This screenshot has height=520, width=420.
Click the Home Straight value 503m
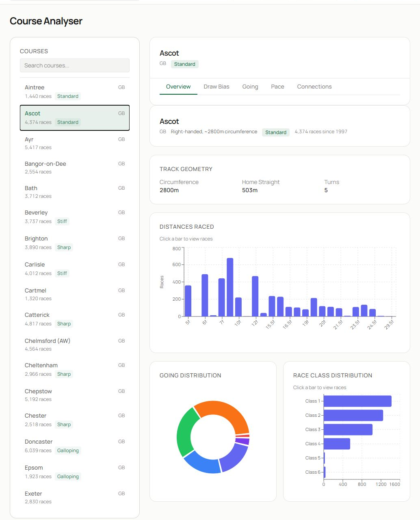250,190
